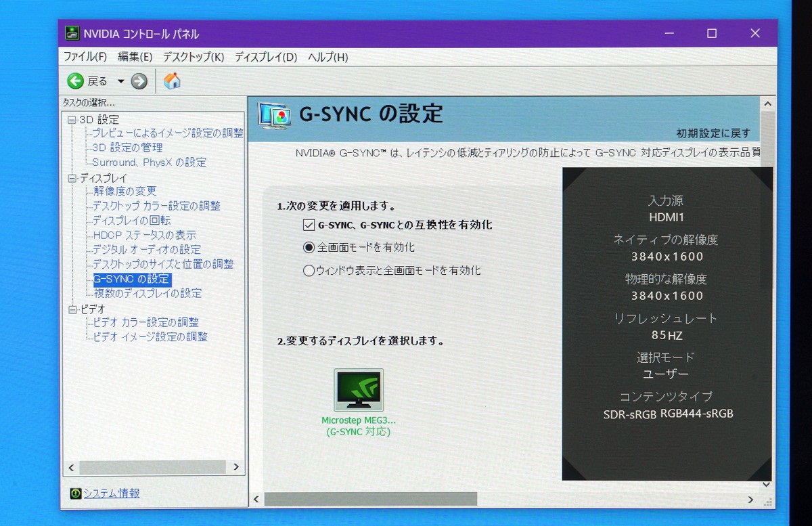Open the デスクトップ(K) menu

click(x=194, y=57)
